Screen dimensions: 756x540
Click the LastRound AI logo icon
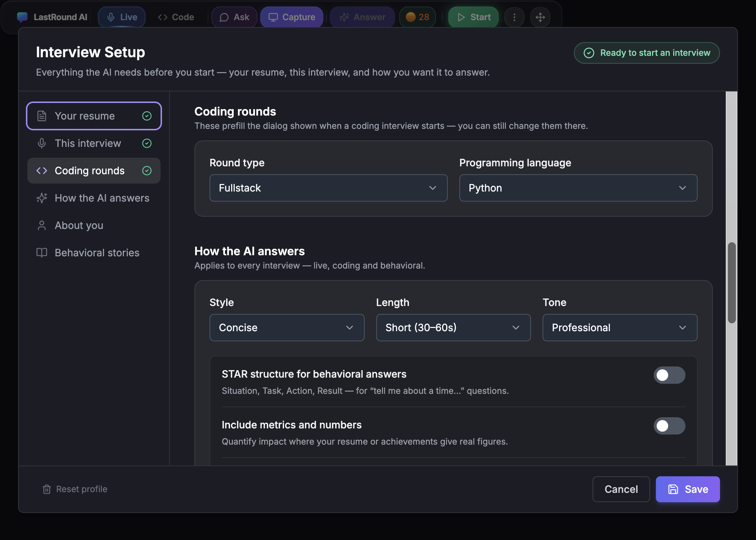point(22,17)
